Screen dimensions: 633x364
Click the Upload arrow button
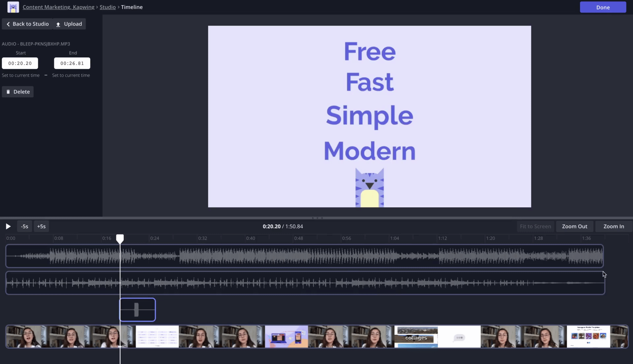pos(69,24)
